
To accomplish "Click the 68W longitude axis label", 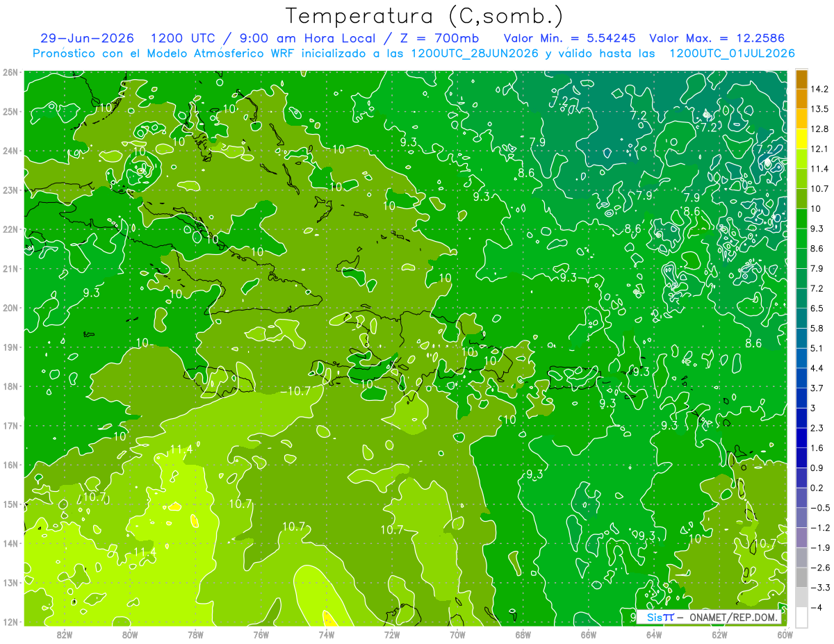I will [x=523, y=634].
